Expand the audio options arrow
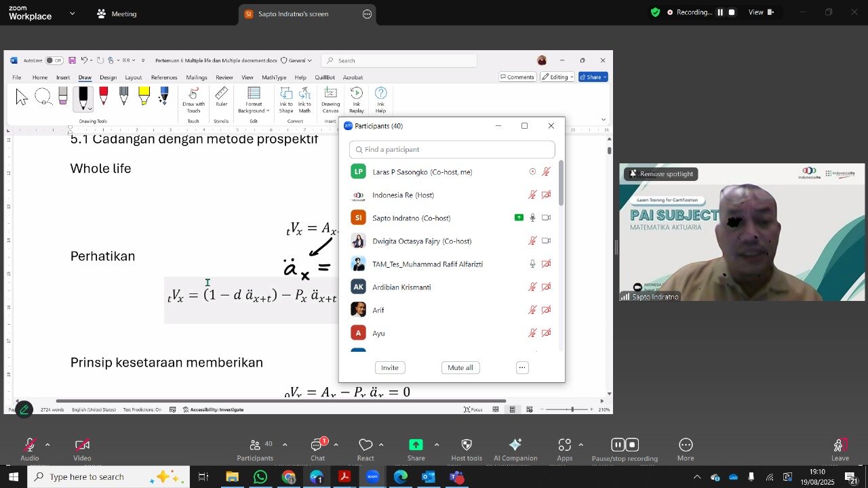Viewport: 868px width, 488px height. pyautogui.click(x=47, y=445)
